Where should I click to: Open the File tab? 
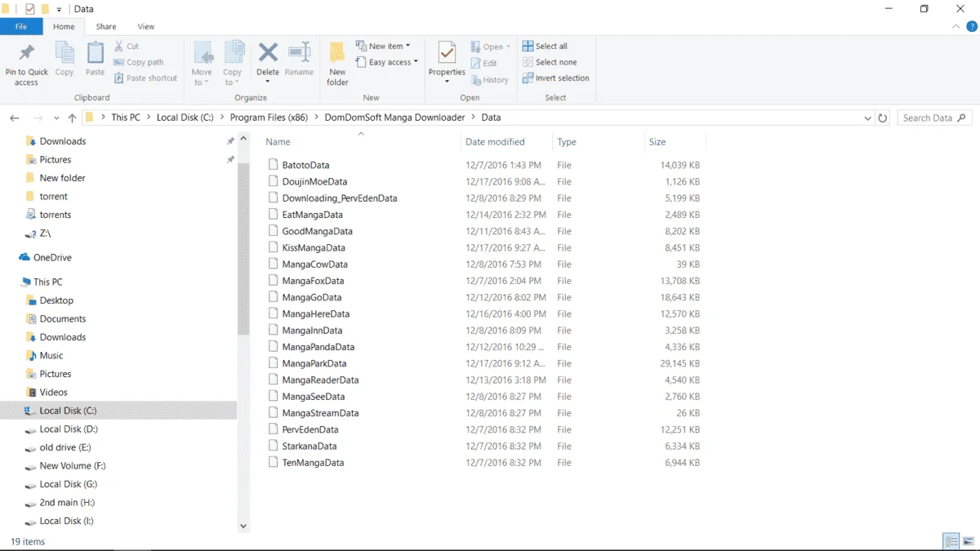pos(21,27)
